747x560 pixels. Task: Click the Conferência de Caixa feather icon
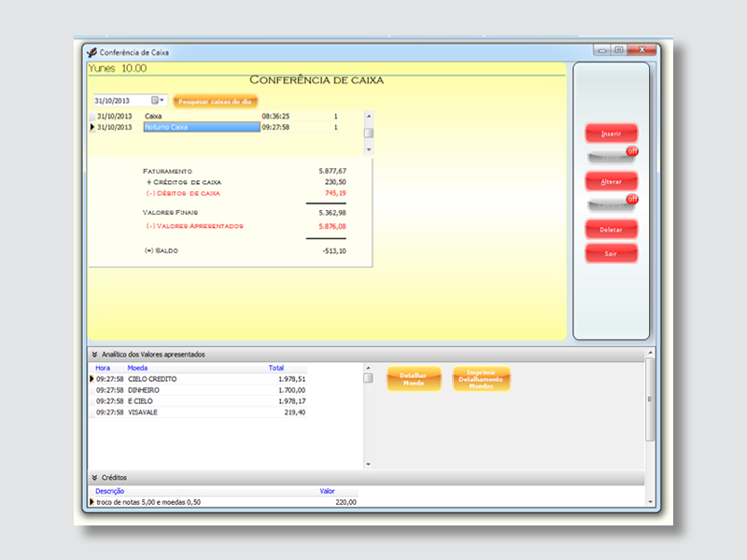92,52
